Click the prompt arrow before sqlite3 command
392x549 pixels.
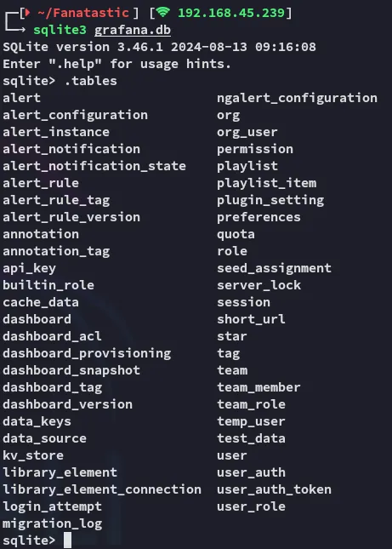point(14,26)
